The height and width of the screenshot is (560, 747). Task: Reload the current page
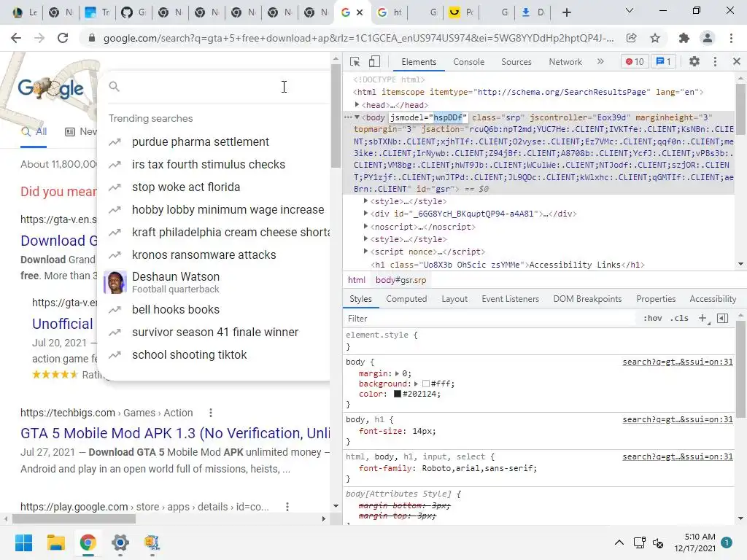[63, 38]
